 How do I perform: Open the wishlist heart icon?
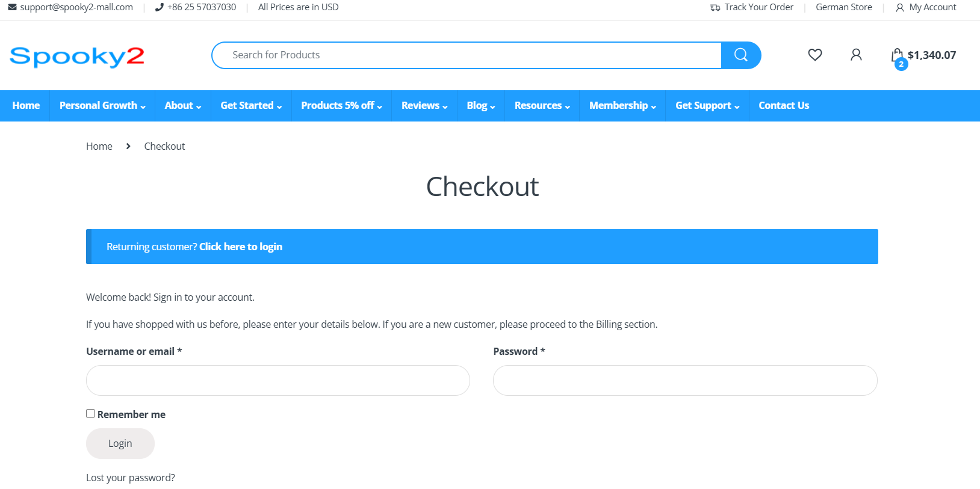click(814, 55)
